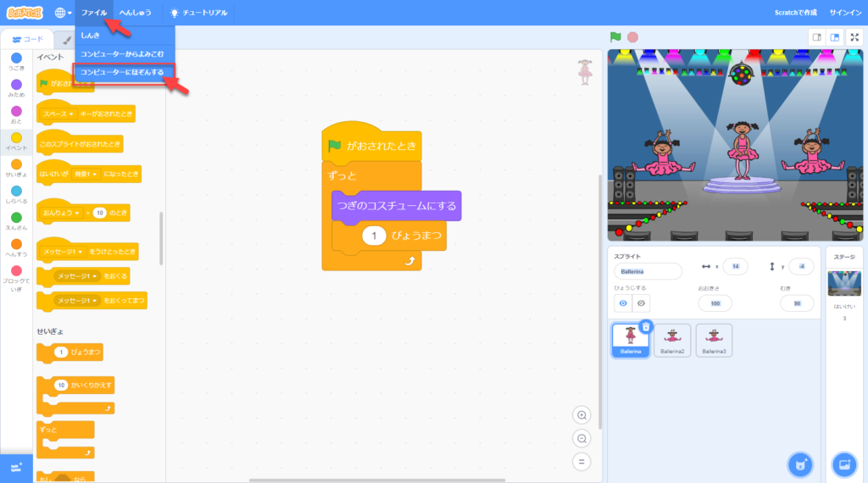Zoom in the code workspace
868x483 pixels.
(581, 414)
